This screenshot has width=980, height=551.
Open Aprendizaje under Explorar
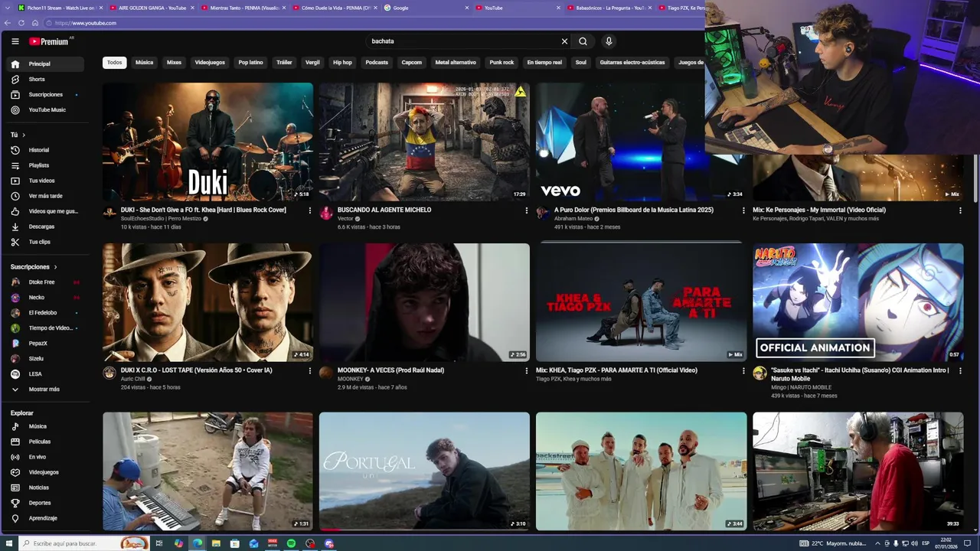coord(46,518)
